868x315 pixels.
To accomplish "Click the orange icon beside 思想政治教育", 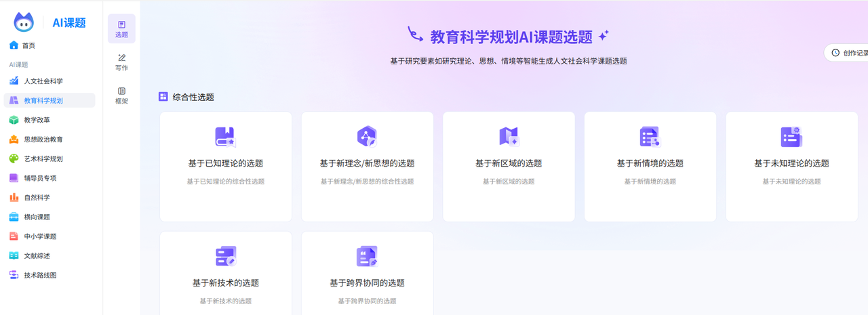I will 14,139.
